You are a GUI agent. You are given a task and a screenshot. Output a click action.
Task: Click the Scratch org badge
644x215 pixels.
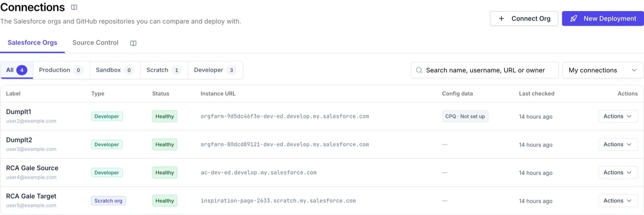click(x=108, y=201)
